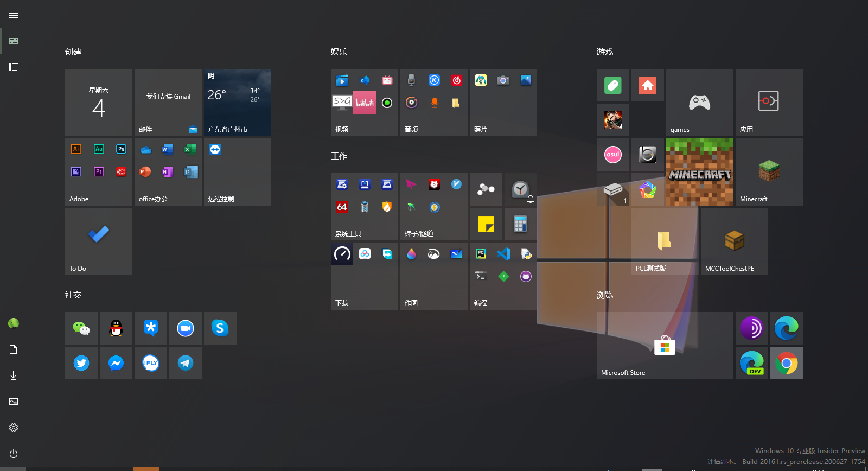Expand the Adobe tile folder
Screen dimensions: 868x471
pos(99,172)
